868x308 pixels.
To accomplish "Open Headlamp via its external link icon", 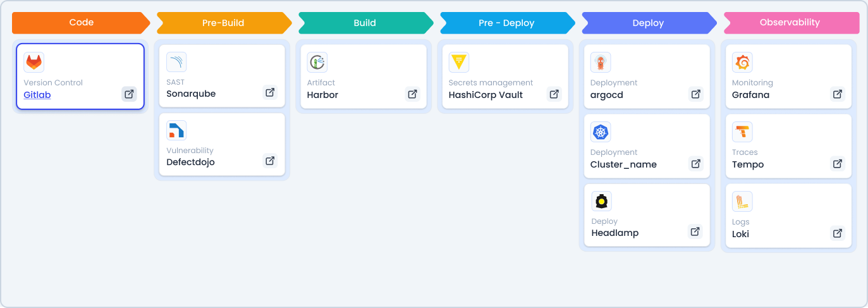I will (x=695, y=231).
